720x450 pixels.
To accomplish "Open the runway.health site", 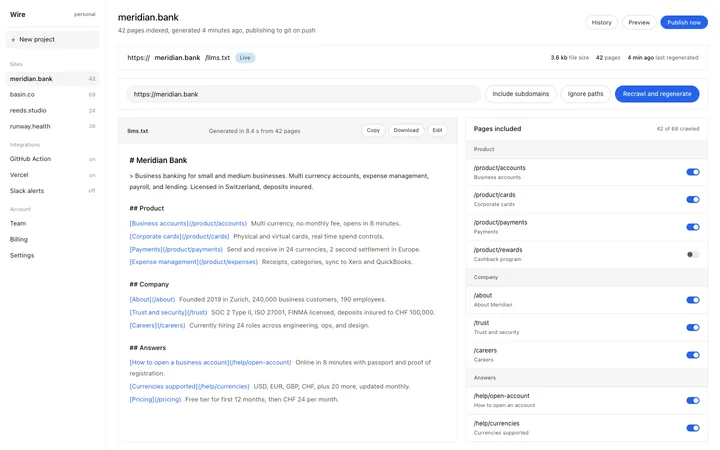I will (52, 126).
